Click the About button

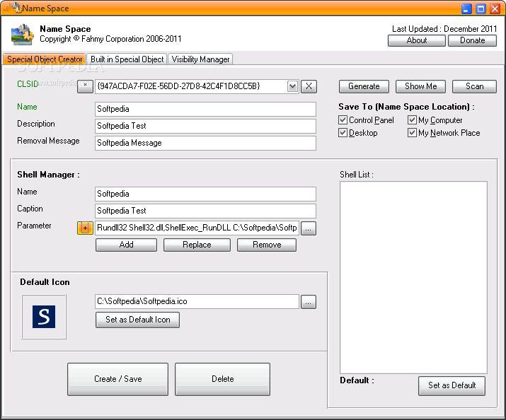tap(417, 40)
